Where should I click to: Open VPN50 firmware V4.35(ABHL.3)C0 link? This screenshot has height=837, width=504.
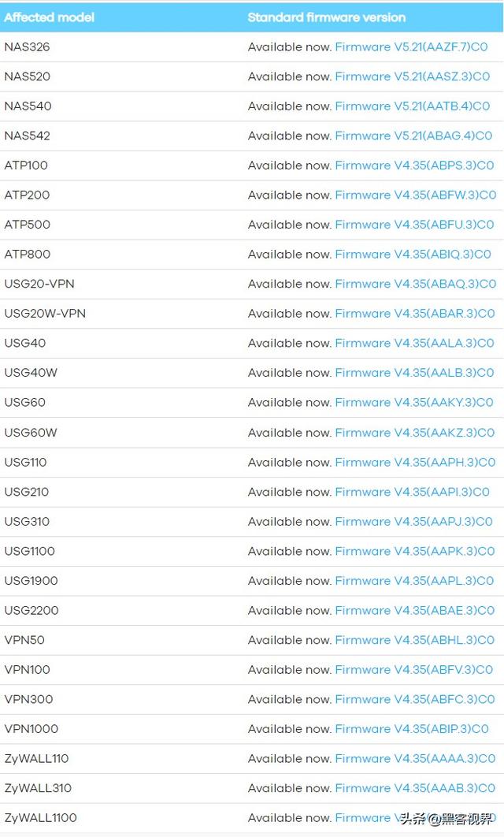coord(414,640)
